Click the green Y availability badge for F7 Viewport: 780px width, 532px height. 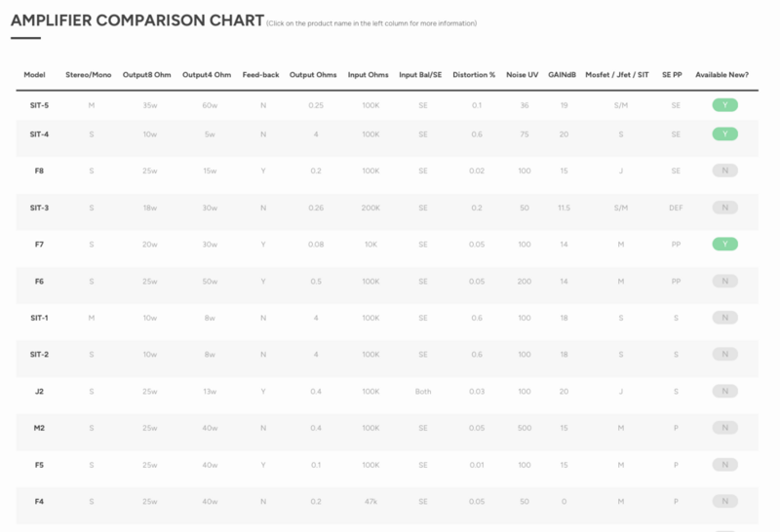724,244
